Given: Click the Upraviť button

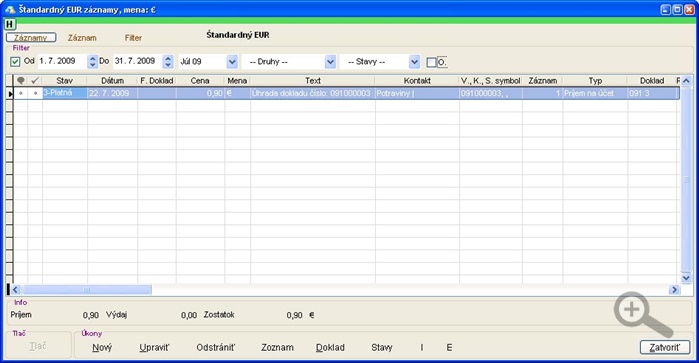Looking at the screenshot, I should [154, 347].
